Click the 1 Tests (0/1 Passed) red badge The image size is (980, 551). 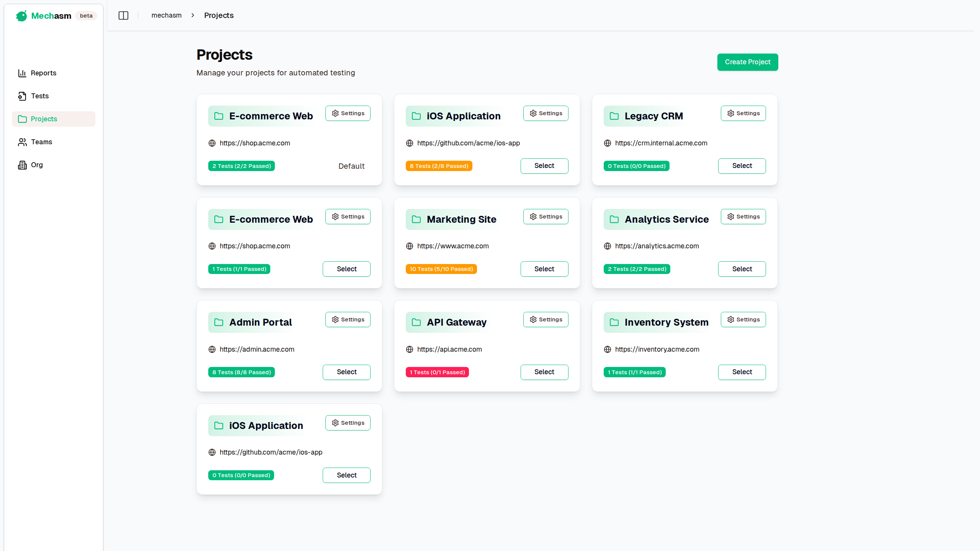coord(437,372)
